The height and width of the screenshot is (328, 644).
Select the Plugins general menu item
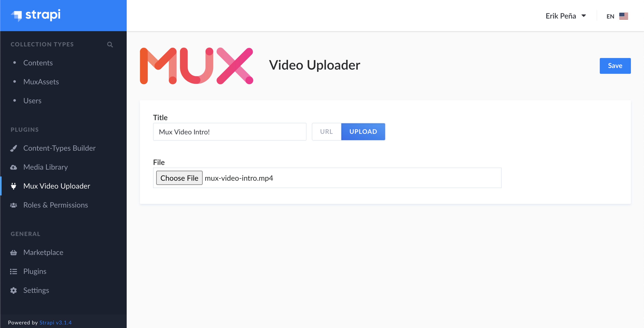[35, 271]
